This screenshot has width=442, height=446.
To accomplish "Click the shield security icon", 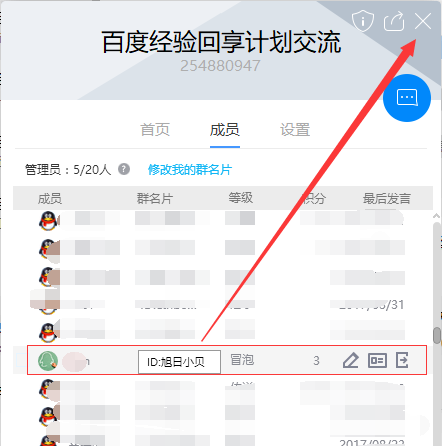I will coord(363,21).
